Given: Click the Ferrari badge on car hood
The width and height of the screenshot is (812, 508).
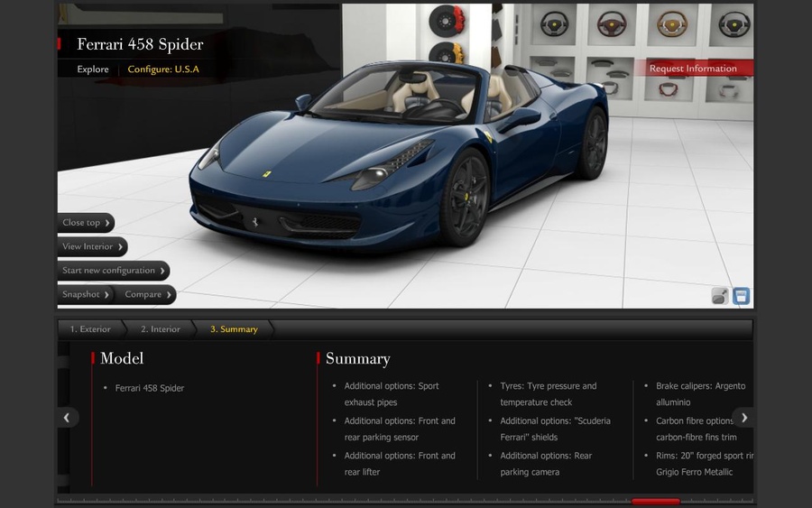Looking at the screenshot, I should point(267,173).
